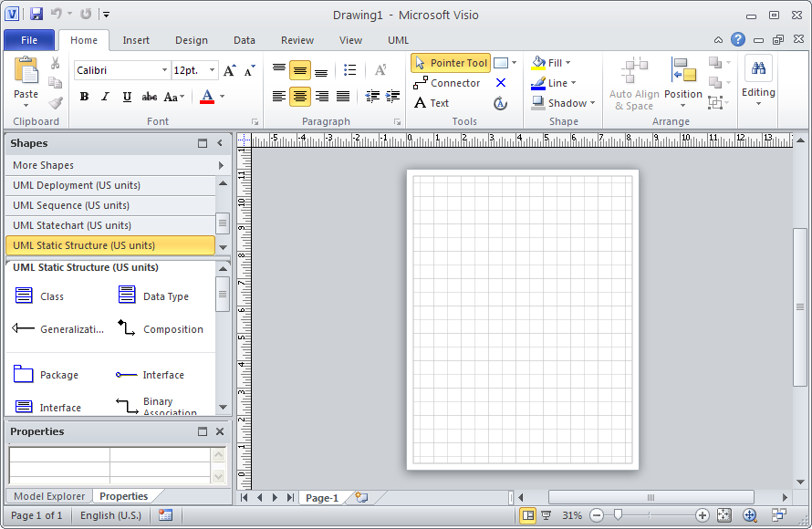The height and width of the screenshot is (529, 812).
Task: Click Grow Font icon
Action: 229,70
